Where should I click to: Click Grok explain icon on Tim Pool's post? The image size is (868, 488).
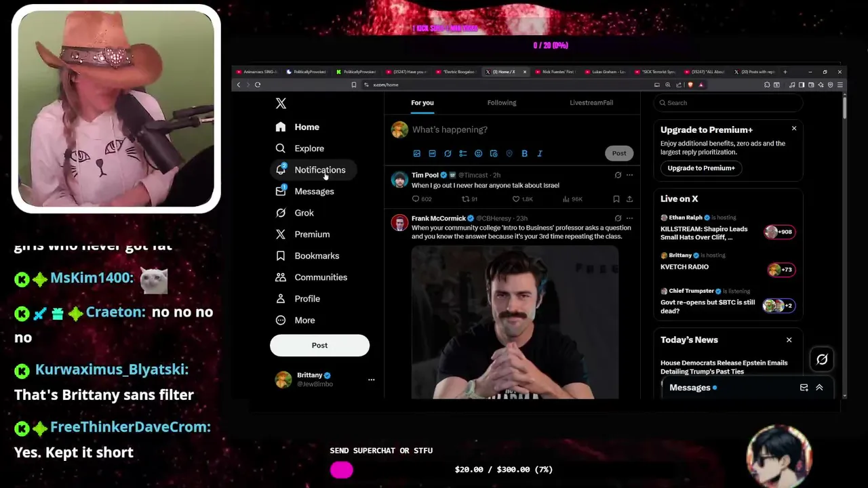point(618,175)
